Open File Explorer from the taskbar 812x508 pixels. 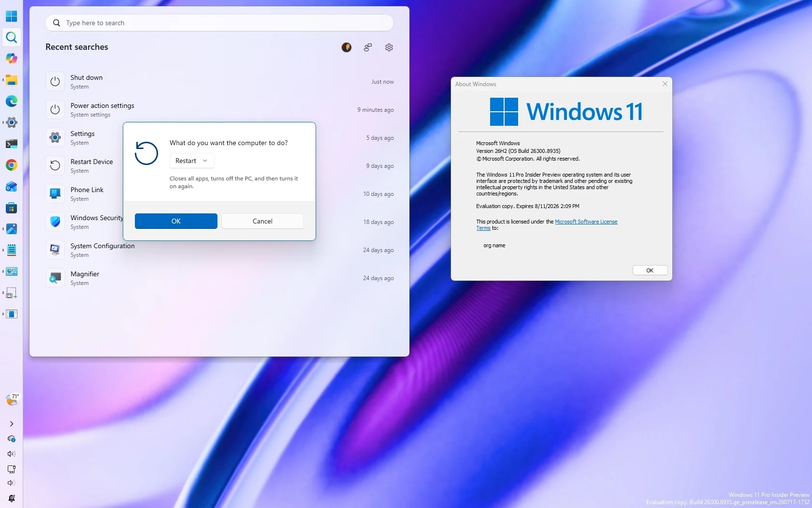(x=11, y=80)
